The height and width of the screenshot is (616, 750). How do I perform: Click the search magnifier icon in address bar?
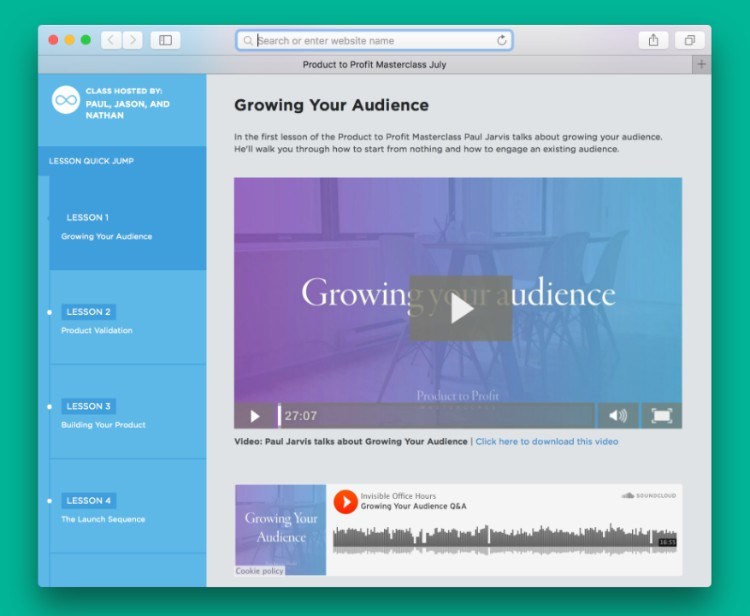248,41
